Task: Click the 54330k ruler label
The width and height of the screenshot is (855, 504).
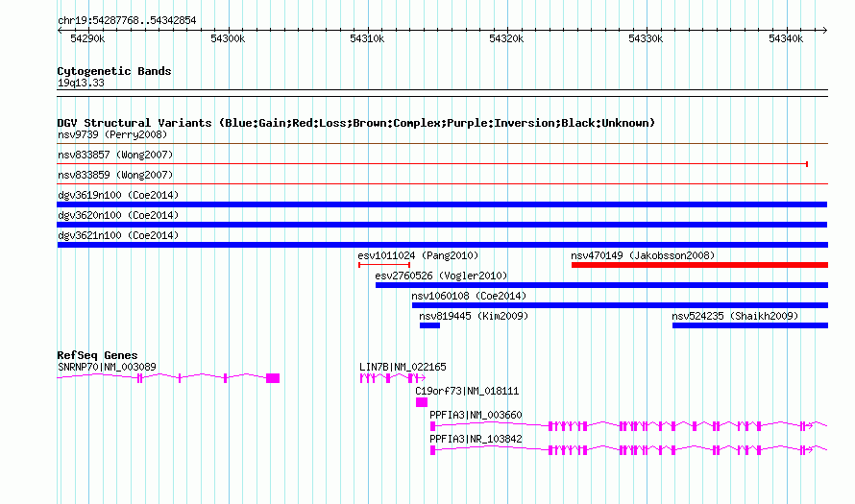Action: [x=646, y=38]
